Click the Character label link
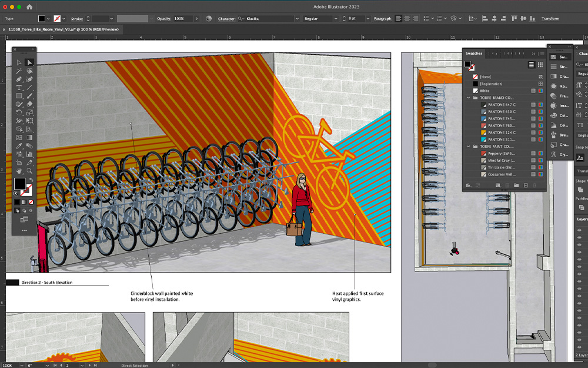 point(226,18)
